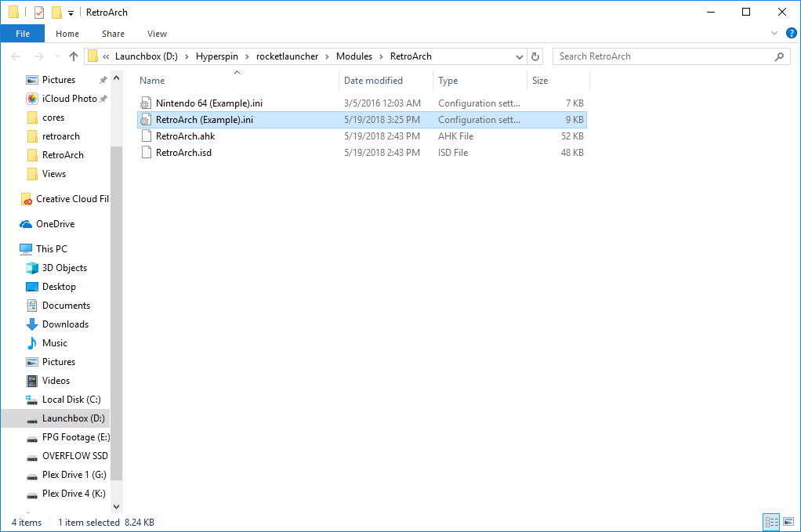
Task: Expand chevron after Hyperspin breadcrumb
Action: coord(247,56)
